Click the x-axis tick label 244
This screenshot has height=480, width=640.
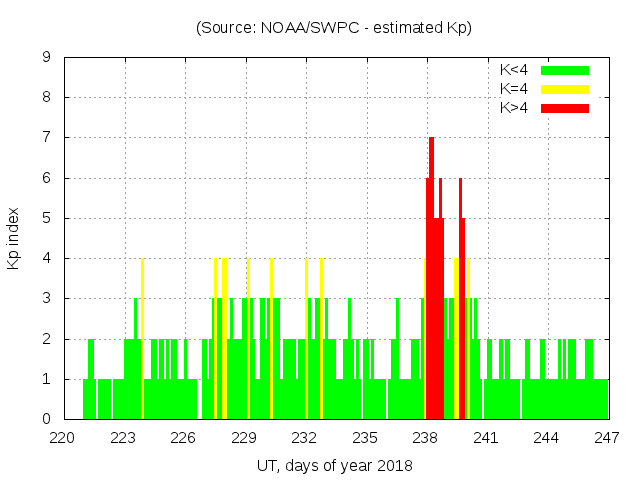546,437
